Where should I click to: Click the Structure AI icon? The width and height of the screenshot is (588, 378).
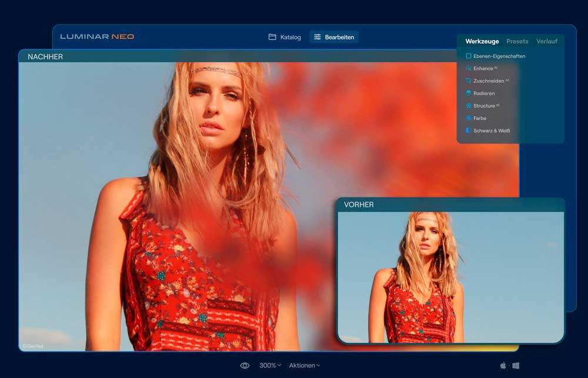click(469, 106)
